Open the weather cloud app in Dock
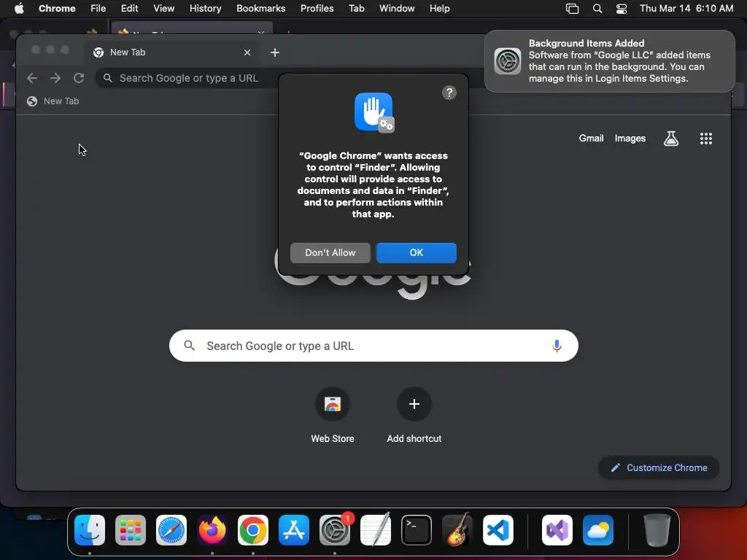Screen dimensions: 747x560 598,530
